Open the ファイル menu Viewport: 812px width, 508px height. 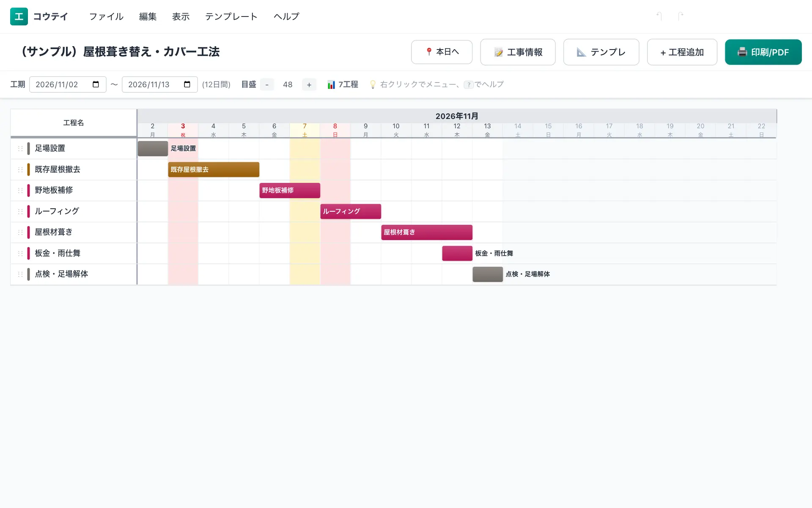106,17
